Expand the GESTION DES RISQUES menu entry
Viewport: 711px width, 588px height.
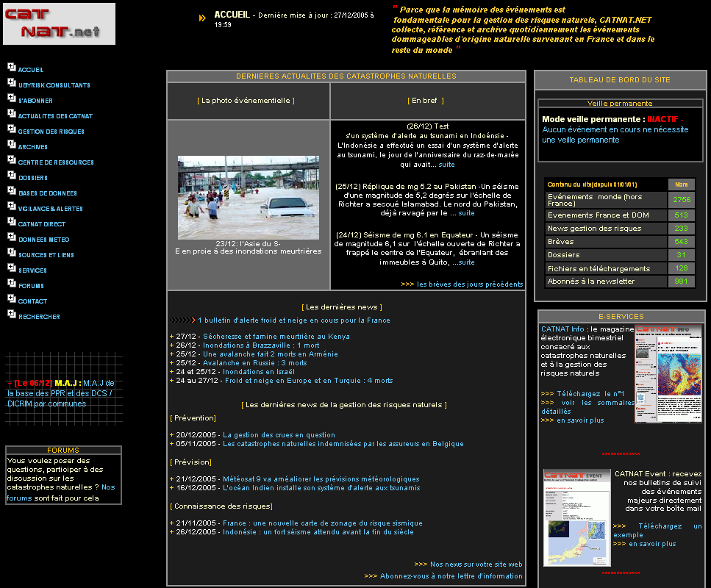coord(51,132)
